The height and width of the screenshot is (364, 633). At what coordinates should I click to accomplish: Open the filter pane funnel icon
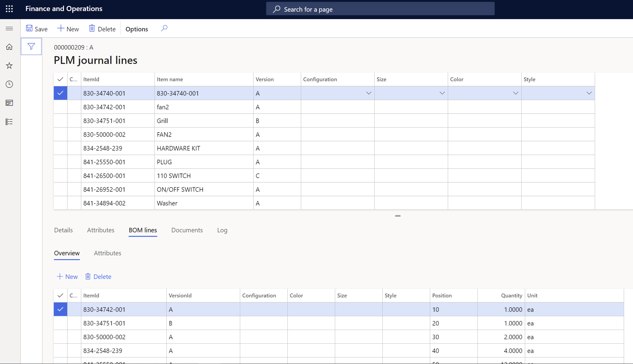pyautogui.click(x=31, y=46)
